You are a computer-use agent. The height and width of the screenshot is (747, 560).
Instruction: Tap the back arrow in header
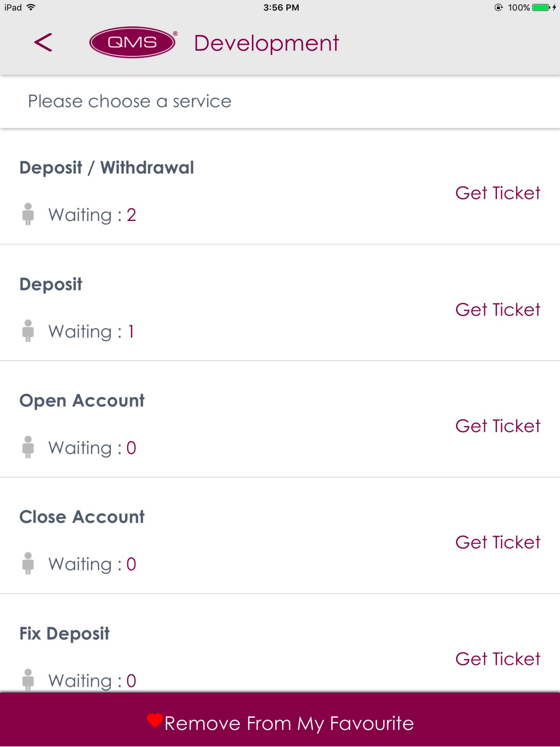(x=43, y=43)
